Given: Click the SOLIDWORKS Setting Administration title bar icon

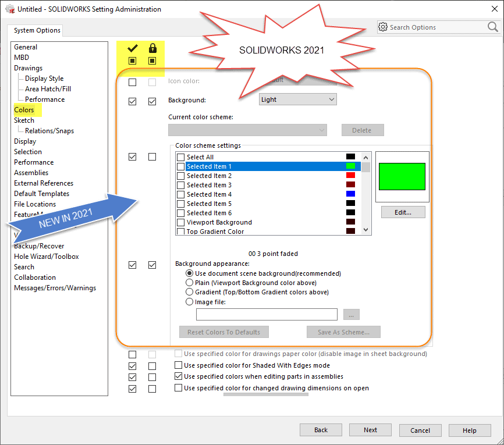Looking at the screenshot, I should [x=10, y=9].
